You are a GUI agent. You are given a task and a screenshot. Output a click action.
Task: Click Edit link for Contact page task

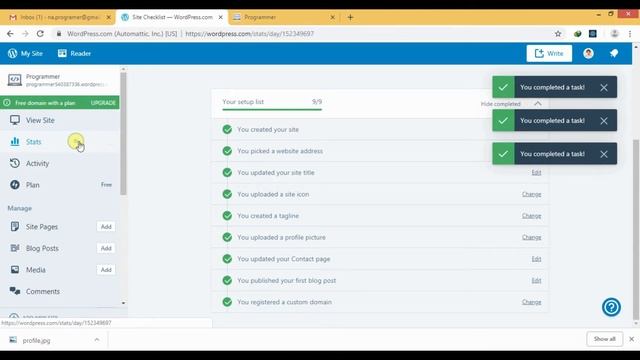pos(536,259)
